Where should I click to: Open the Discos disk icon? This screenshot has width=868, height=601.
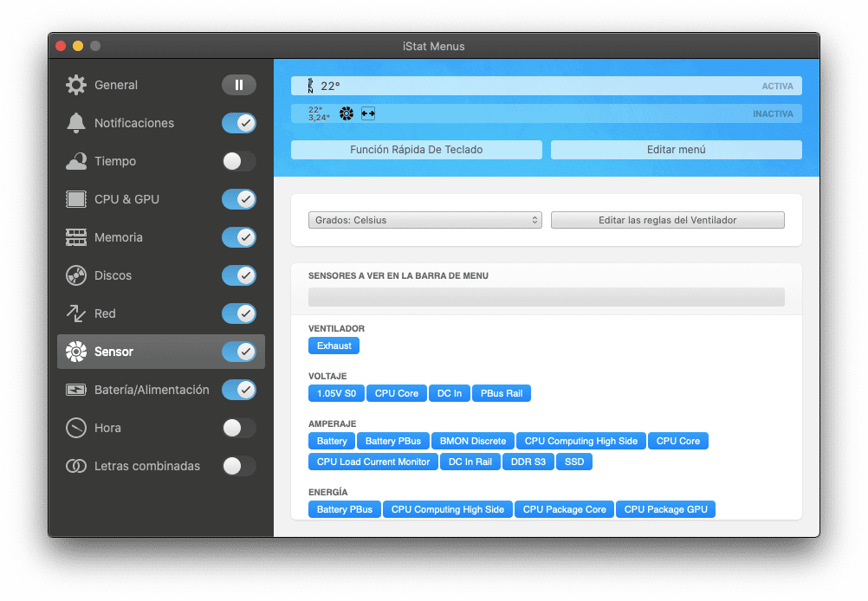click(x=76, y=275)
